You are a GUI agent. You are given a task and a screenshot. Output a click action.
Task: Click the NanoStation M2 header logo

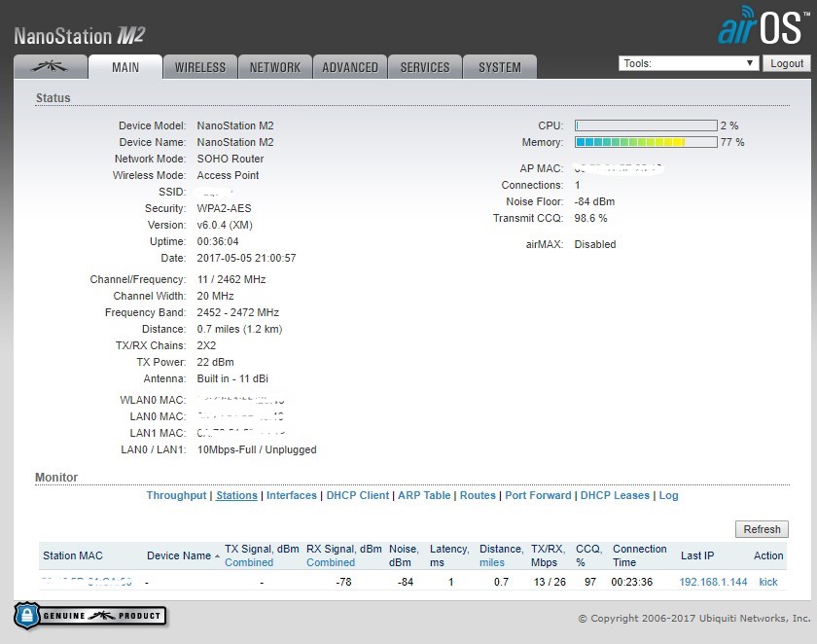[79, 36]
